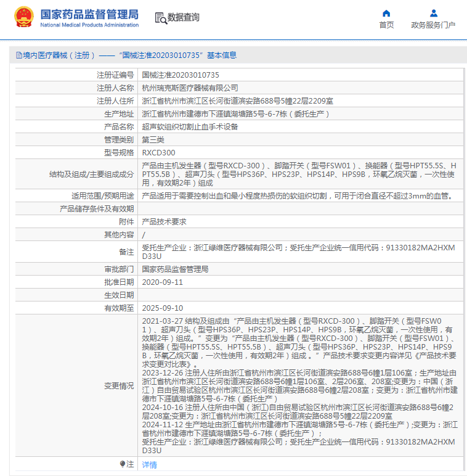Click the 境内医疗器械（注册）基本信息 heading
467x476 pixels.
(x=126, y=55)
